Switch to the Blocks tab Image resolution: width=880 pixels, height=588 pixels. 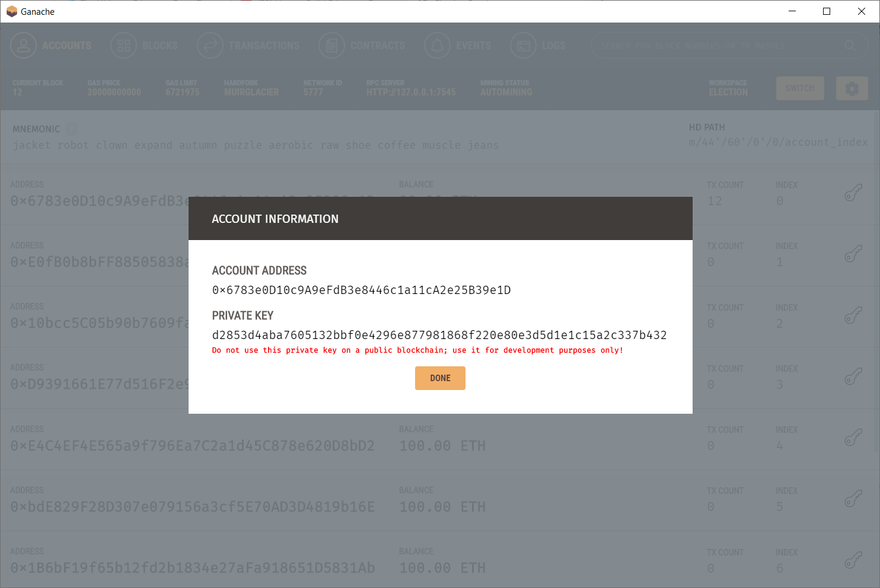point(144,46)
